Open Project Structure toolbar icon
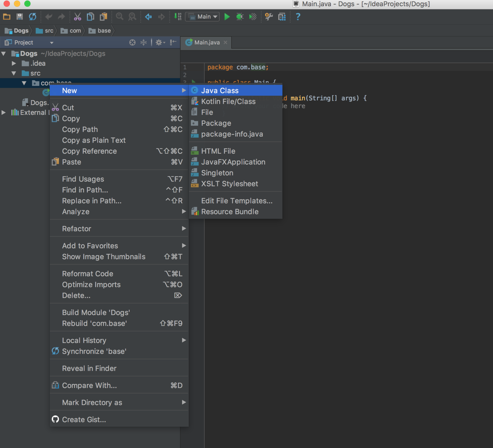Screen dimensions: 493x448 [x=282, y=17]
